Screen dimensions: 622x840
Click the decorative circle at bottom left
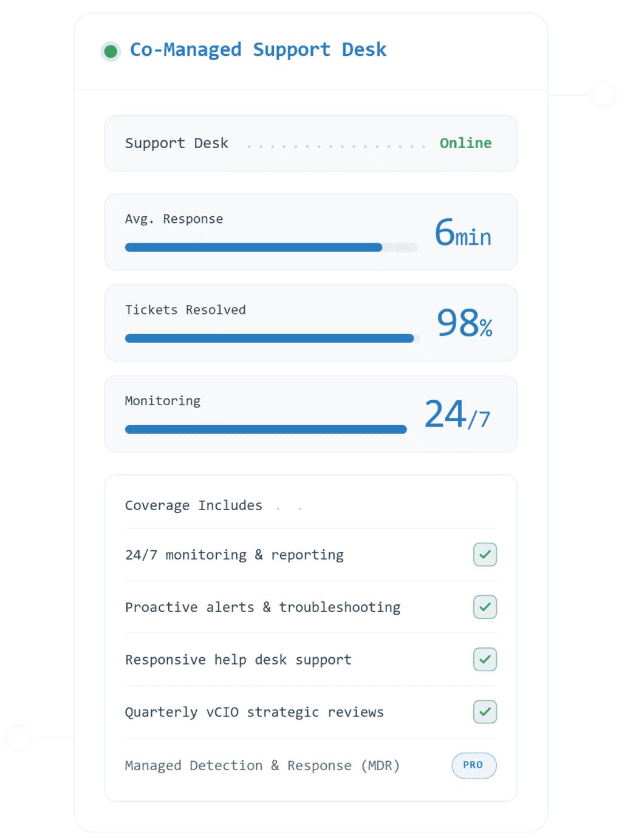coord(18,738)
